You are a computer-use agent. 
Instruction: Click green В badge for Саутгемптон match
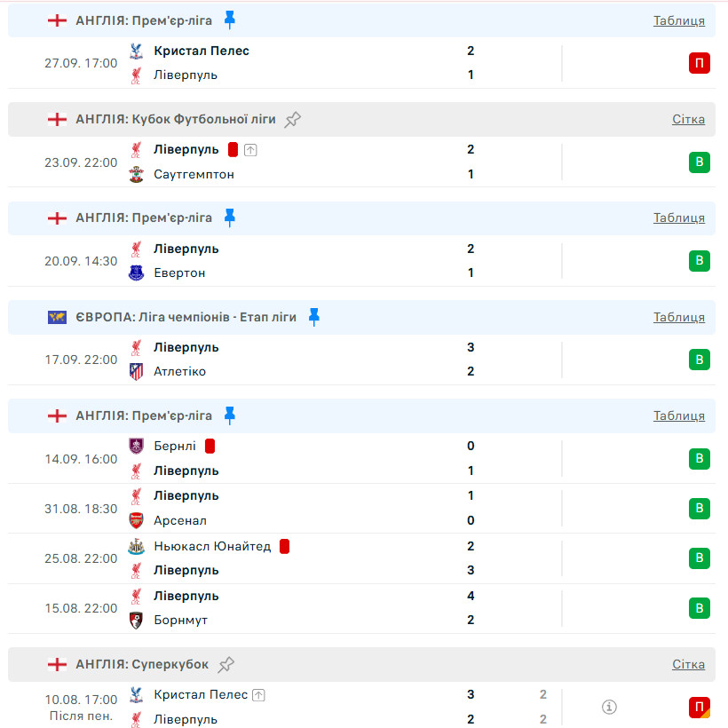(700, 162)
